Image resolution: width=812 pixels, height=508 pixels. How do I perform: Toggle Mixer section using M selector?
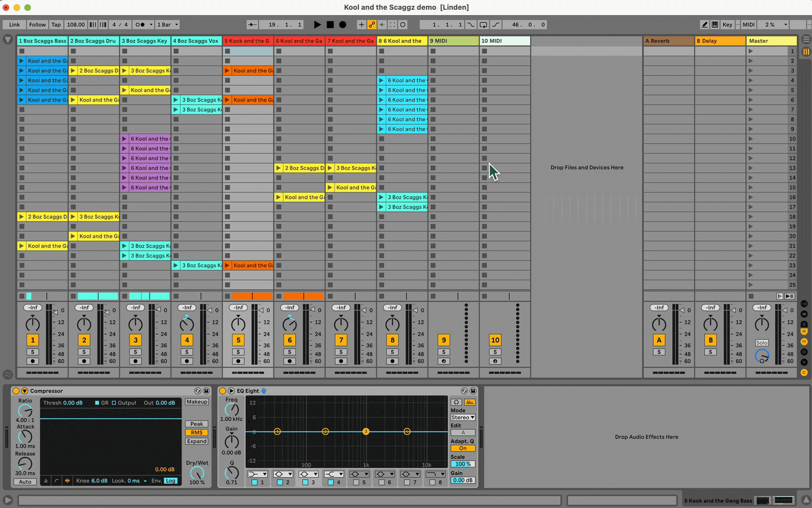[804, 342]
